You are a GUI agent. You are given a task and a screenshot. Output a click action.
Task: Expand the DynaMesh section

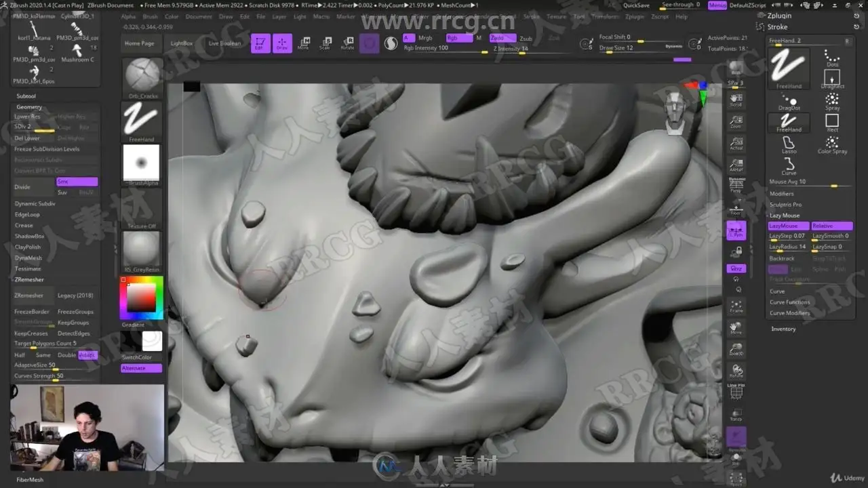28,258
